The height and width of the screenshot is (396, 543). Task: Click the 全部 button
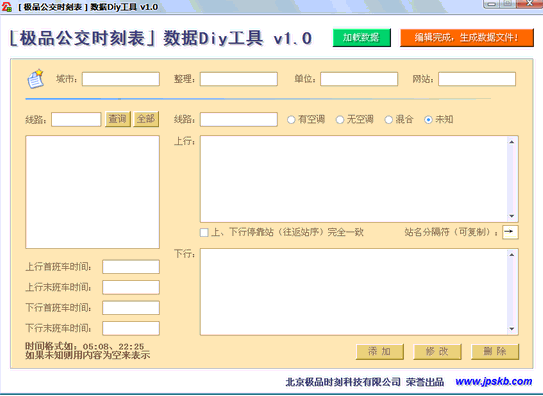click(146, 119)
